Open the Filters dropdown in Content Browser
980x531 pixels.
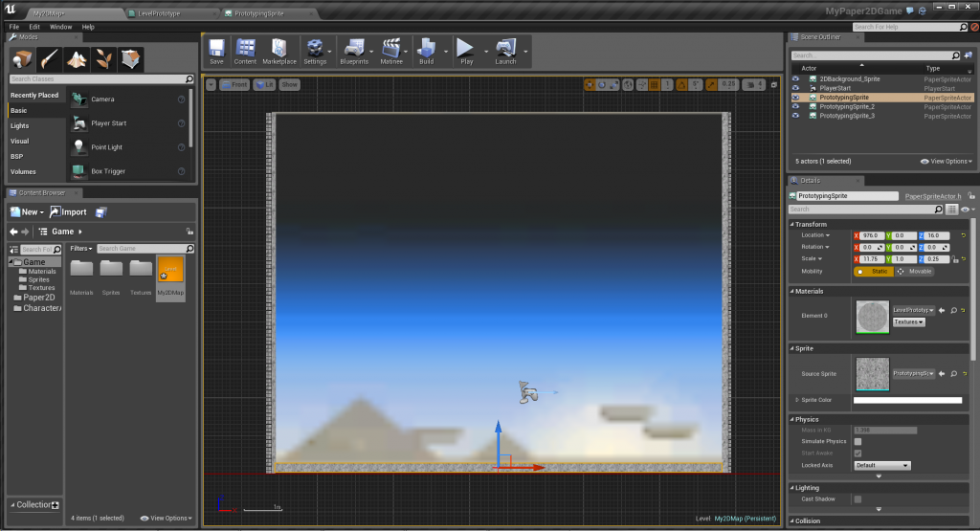click(x=81, y=249)
